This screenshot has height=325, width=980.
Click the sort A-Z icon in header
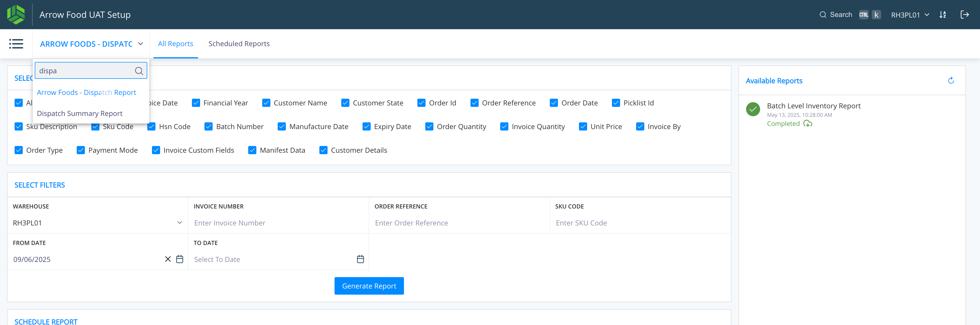click(x=943, y=15)
